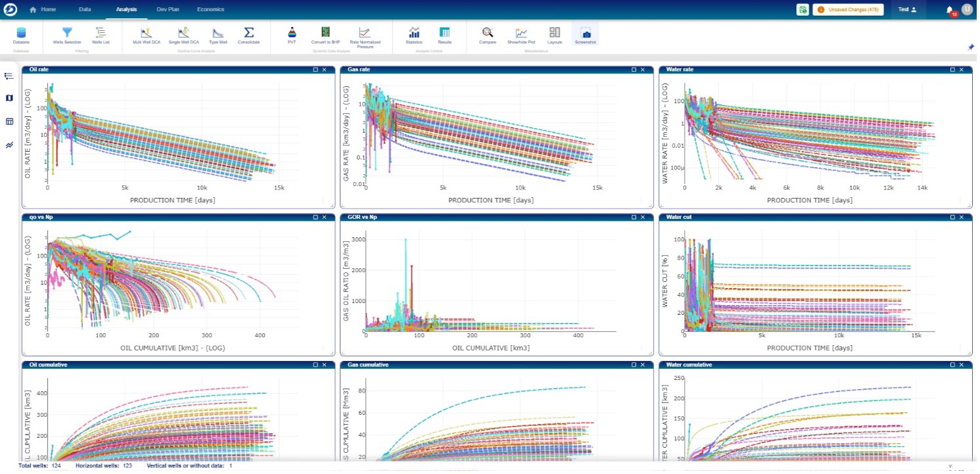The width and height of the screenshot is (980, 474).
Task: Switch to the Dev Plan tab
Action: 167,9
